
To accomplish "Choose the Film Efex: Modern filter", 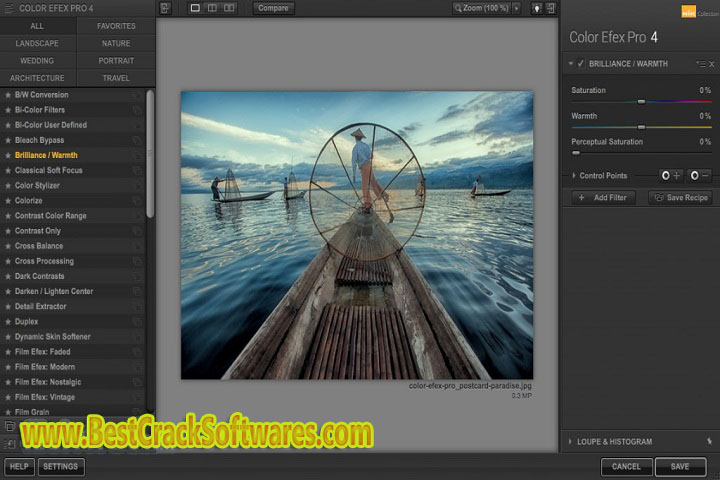I will (73, 367).
